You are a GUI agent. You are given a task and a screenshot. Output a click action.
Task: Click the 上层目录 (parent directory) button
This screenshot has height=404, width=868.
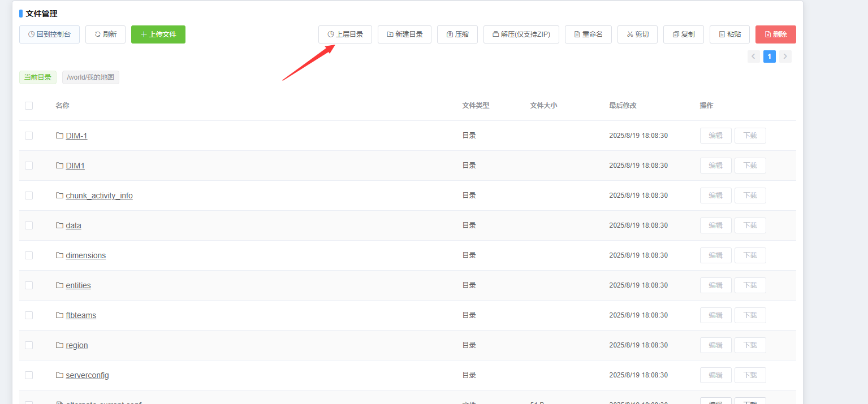point(345,34)
